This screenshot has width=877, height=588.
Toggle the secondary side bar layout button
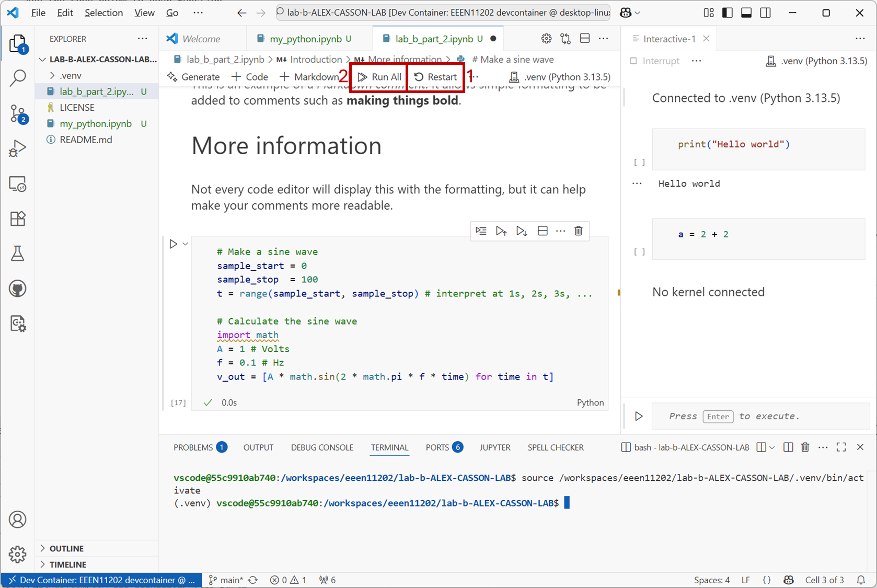click(765, 13)
